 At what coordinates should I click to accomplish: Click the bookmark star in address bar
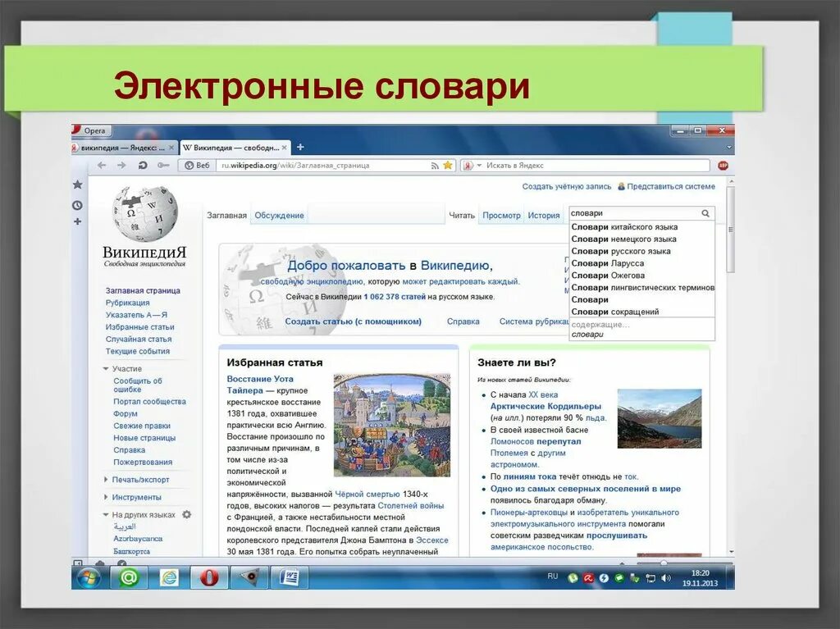pyautogui.click(x=448, y=165)
